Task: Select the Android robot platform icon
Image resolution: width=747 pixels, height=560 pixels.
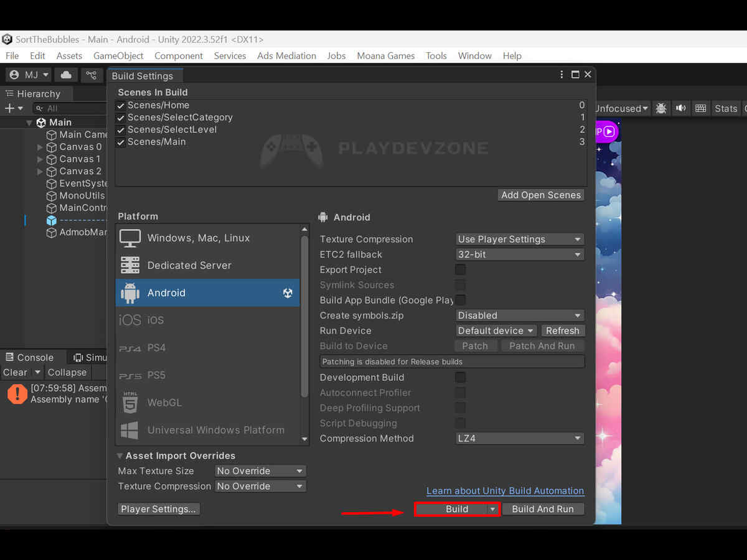Action: tap(130, 293)
